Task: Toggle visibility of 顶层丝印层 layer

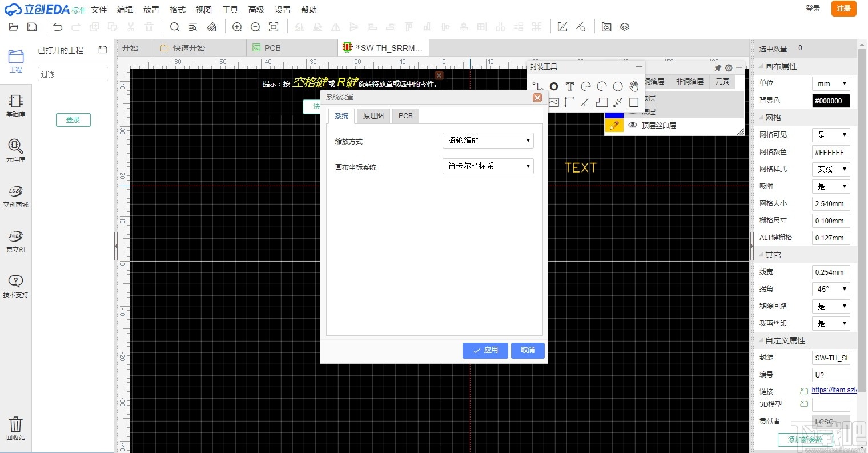Action: coord(633,125)
